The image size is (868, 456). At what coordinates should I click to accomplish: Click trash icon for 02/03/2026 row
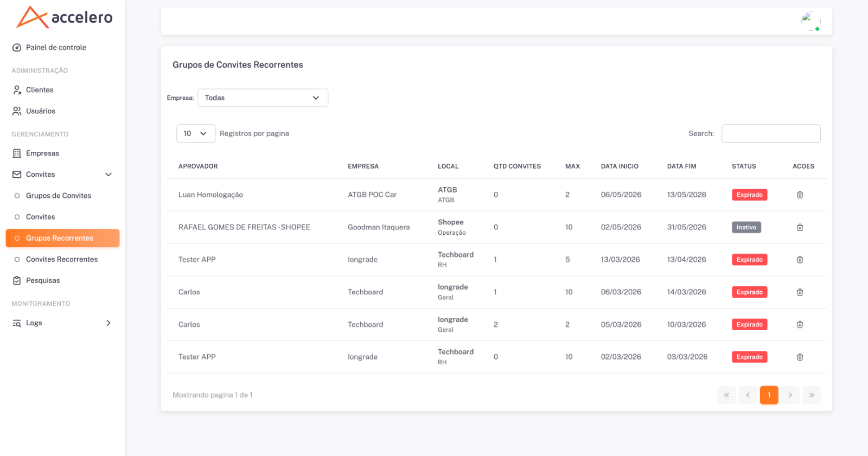800,357
